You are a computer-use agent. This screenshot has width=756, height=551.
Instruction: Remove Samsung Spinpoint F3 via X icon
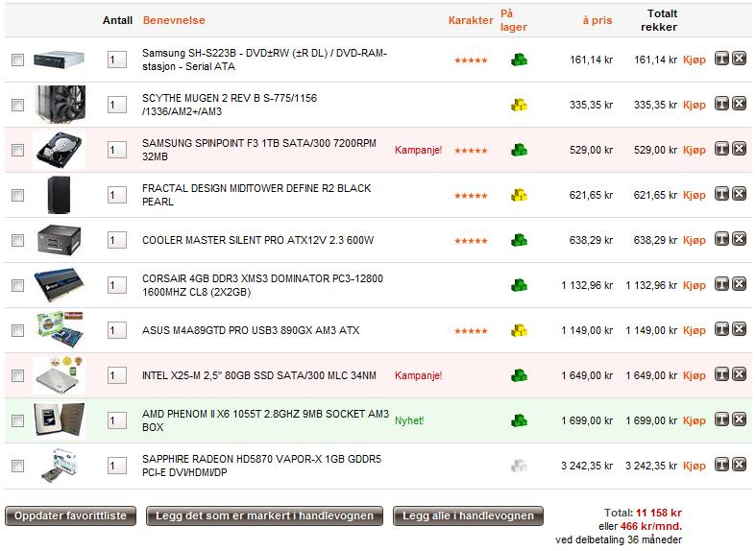(739, 149)
